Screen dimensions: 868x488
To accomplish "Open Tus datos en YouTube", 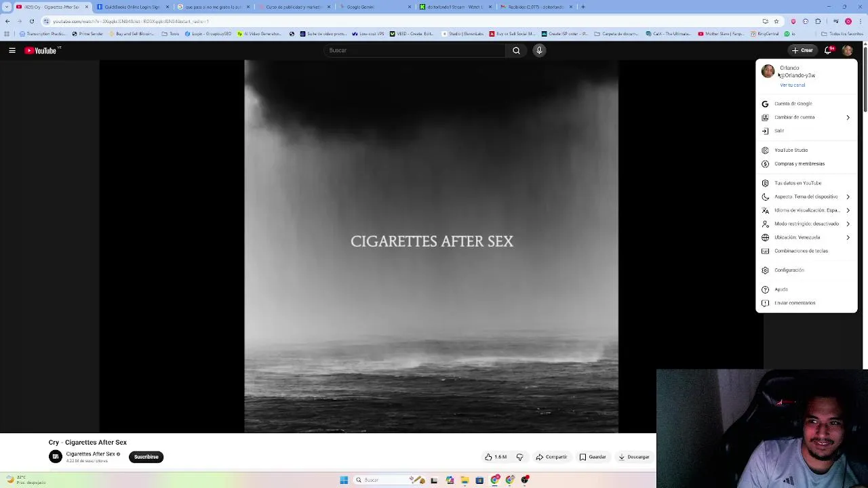I will tap(806, 183).
